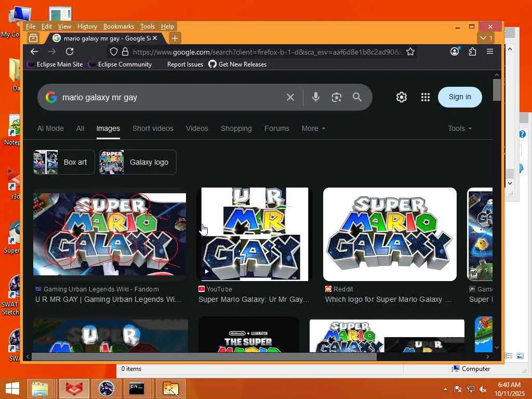This screenshot has width=532, height=399.
Task: Open the YouTube Ur Mr Gay thumbnail
Action: [255, 234]
